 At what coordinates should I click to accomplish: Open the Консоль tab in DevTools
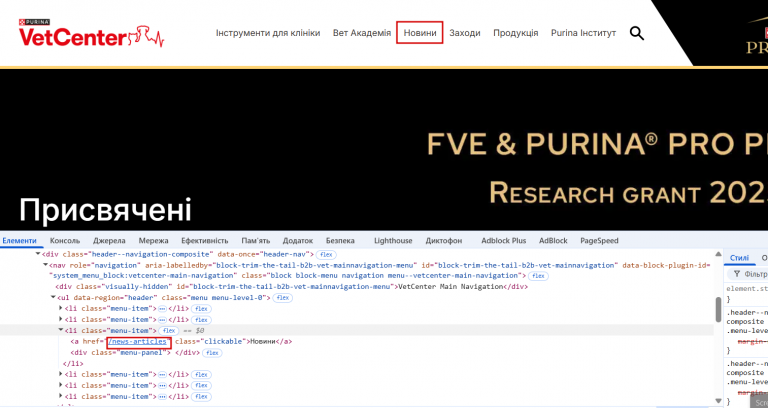(65, 240)
